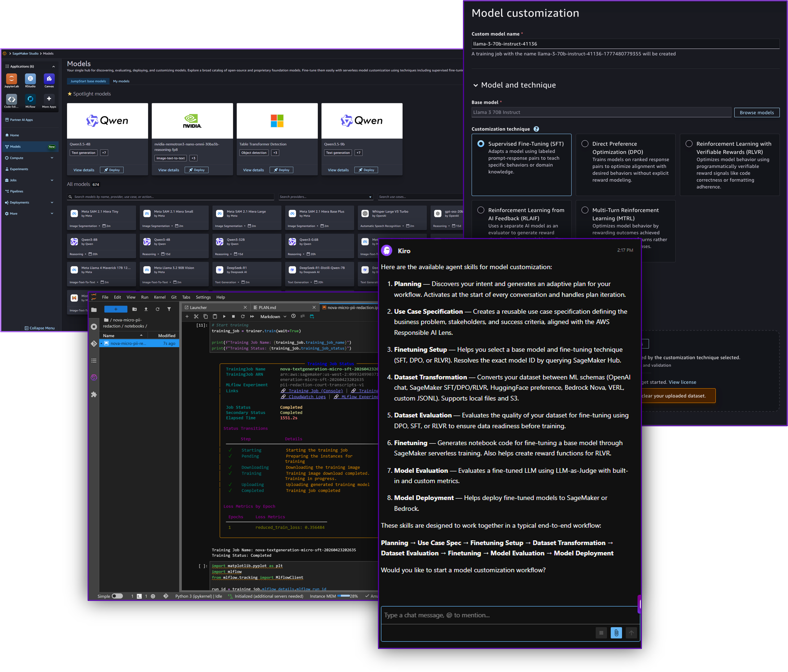Click the attach file button in Kiro chat

(616, 632)
